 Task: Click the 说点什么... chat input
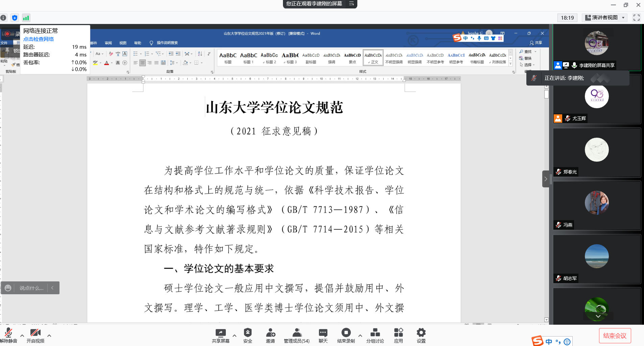point(31,288)
